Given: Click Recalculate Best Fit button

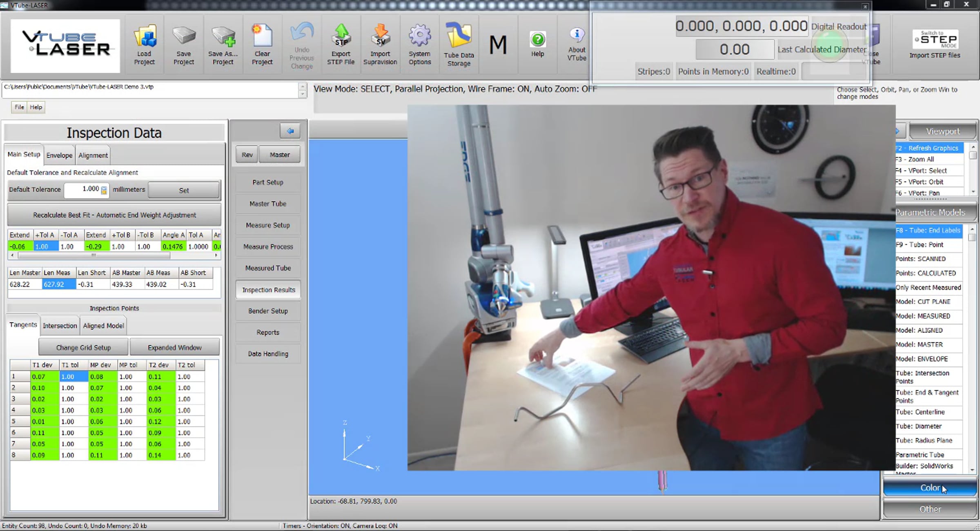Looking at the screenshot, I should [x=114, y=215].
